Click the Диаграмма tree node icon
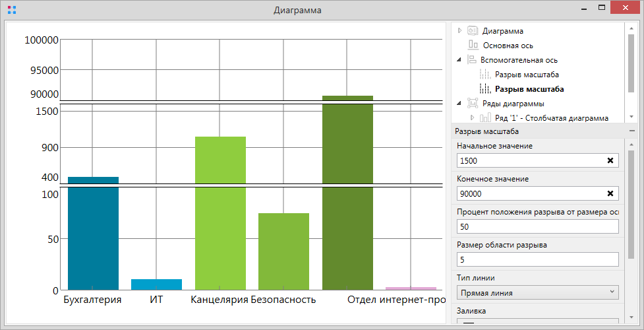The width and height of the screenshot is (644, 330). [x=472, y=31]
